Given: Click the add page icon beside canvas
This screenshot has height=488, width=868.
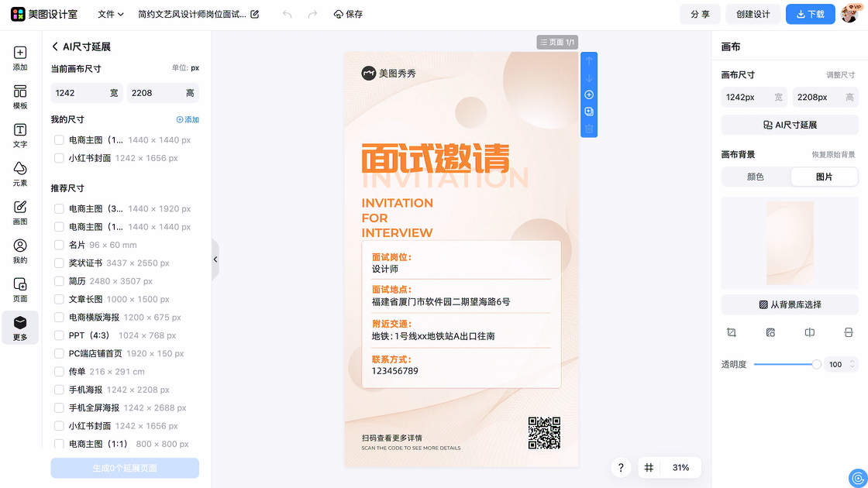Looking at the screenshot, I should [589, 95].
